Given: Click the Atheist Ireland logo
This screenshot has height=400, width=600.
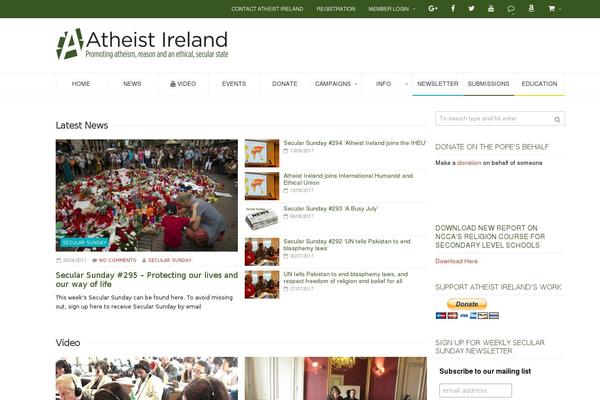Looking at the screenshot, I should click(142, 44).
